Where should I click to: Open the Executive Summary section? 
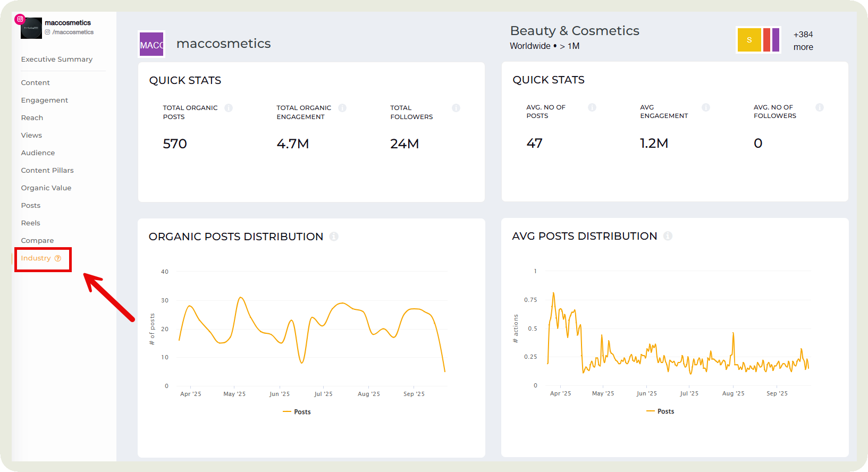click(x=57, y=60)
